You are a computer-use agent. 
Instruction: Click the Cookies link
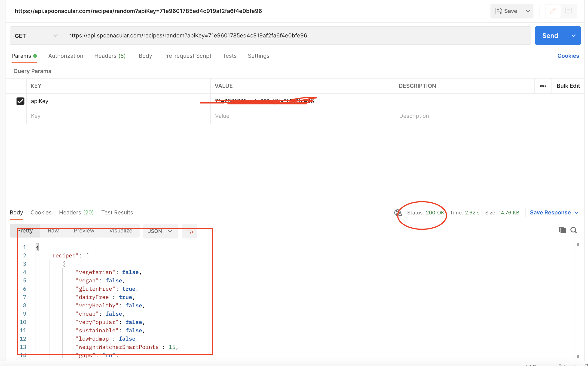click(568, 56)
